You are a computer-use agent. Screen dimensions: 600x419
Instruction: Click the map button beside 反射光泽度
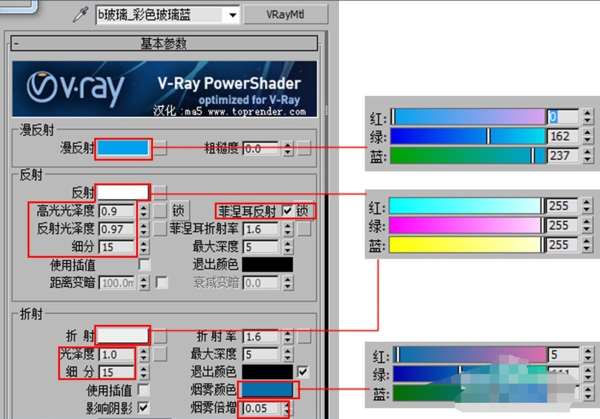[x=160, y=229]
